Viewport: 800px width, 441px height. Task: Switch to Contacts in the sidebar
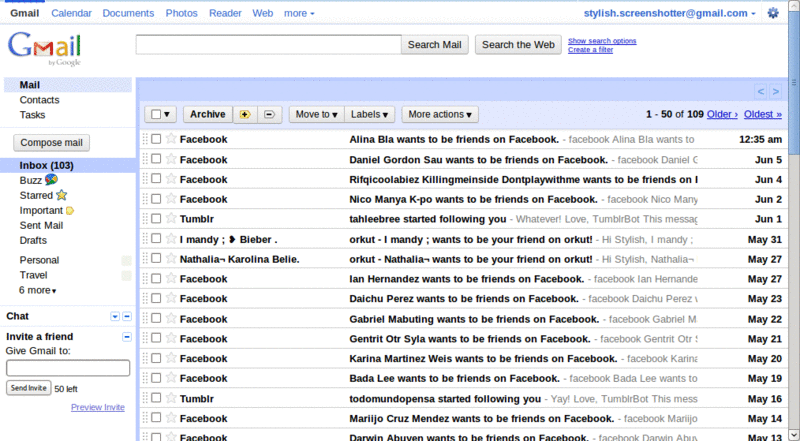click(39, 100)
